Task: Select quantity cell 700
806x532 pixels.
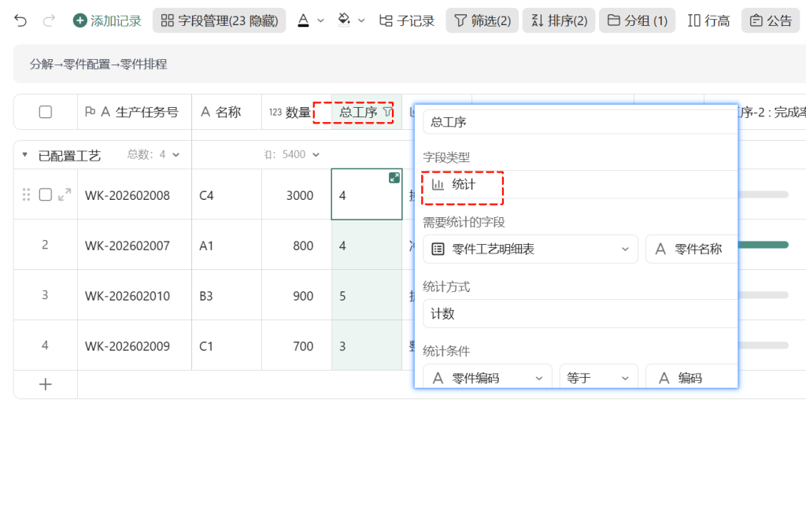Action: [297, 346]
